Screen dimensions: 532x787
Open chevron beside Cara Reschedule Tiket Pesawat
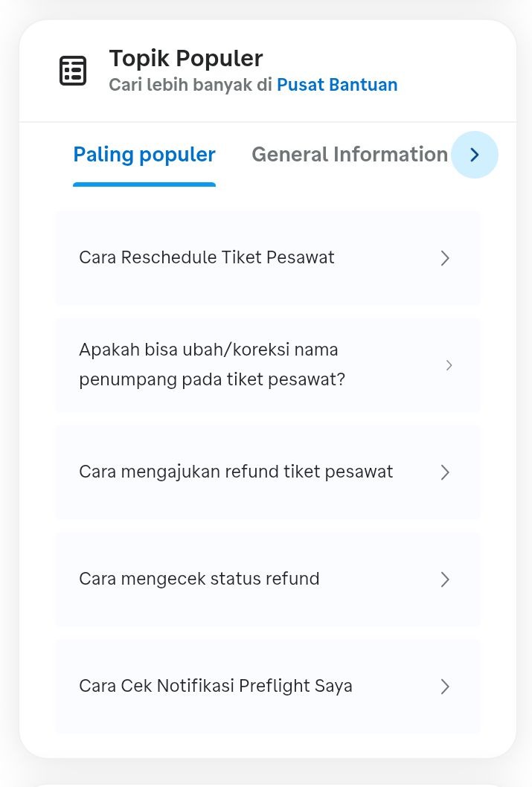pyautogui.click(x=445, y=258)
